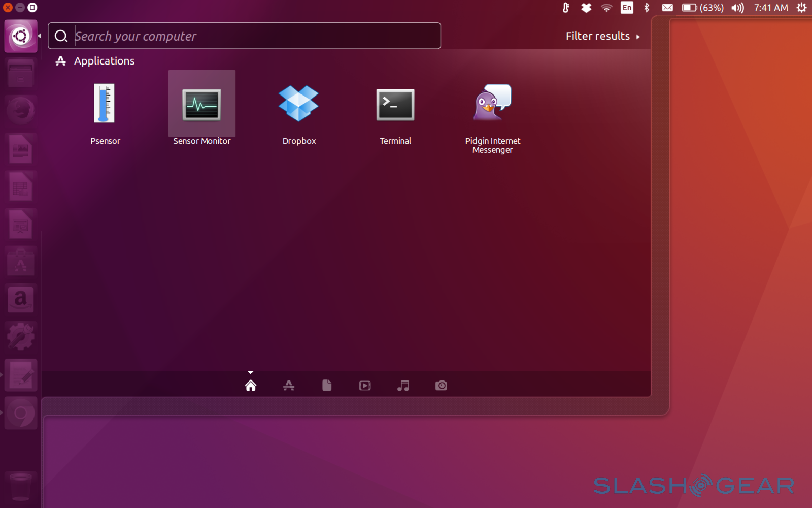Expand the Filter results option

[x=602, y=36]
